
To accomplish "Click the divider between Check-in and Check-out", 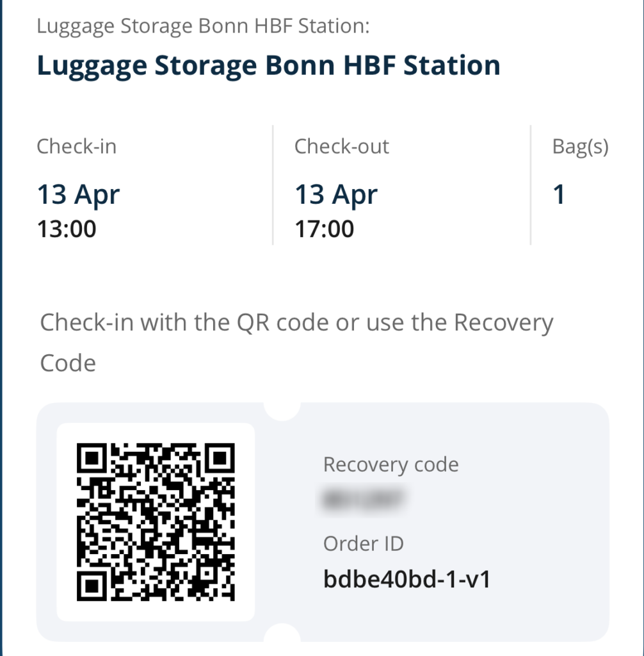I will tap(273, 185).
